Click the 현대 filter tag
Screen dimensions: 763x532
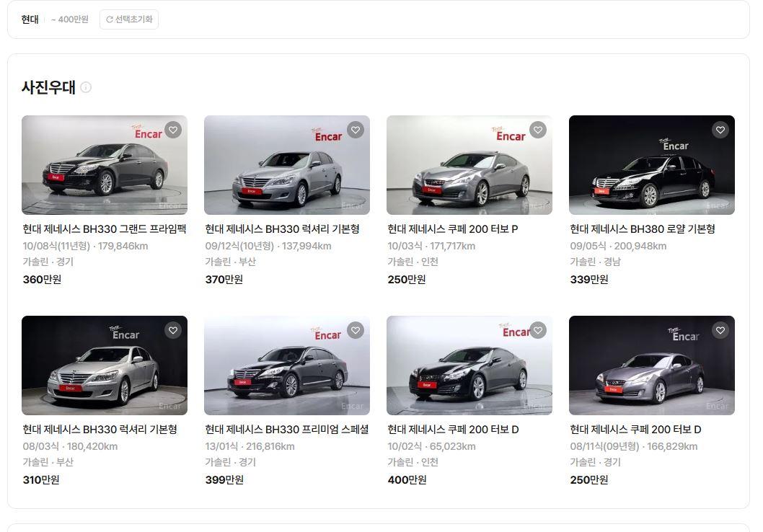point(30,19)
